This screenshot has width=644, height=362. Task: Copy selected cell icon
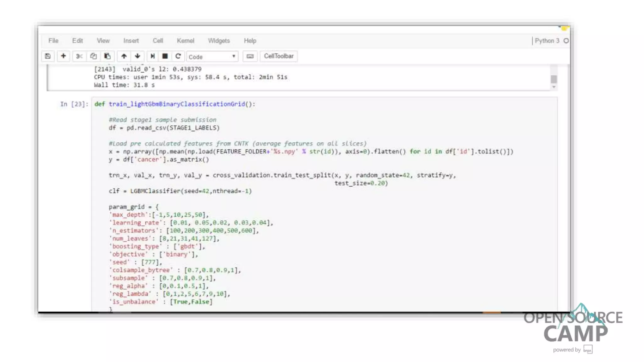[93, 56]
